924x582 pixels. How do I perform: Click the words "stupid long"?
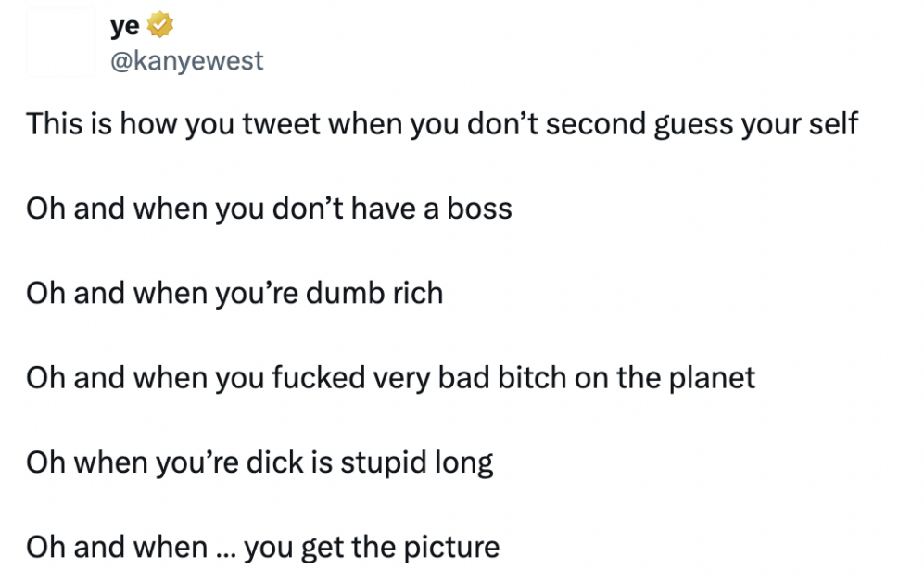pos(417,463)
